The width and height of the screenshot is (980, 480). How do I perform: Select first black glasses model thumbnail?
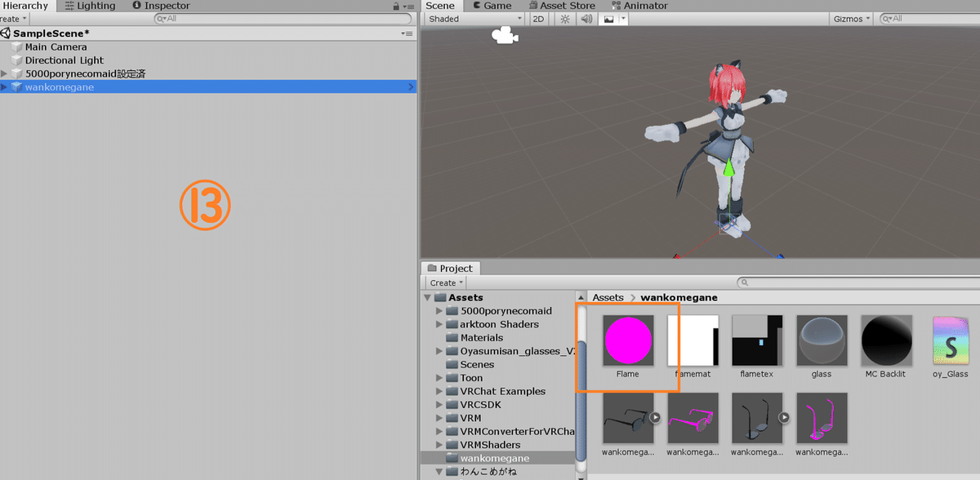tap(628, 418)
